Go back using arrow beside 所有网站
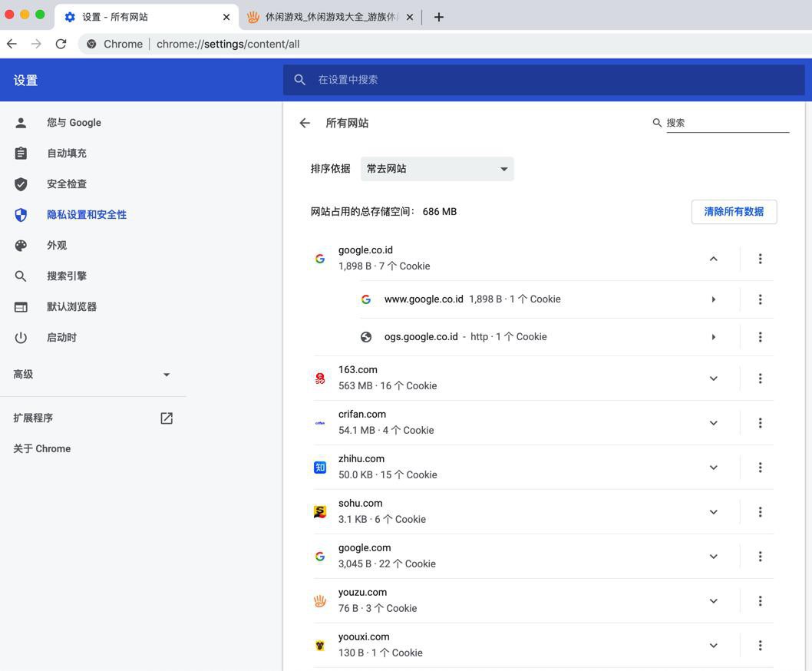The height and width of the screenshot is (671, 812). coord(305,123)
